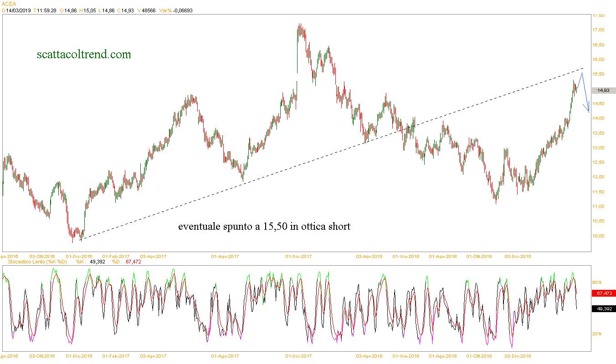616x364 pixels.
Task: Click the scattacoltrend.com watermark text
Action: 84,55
